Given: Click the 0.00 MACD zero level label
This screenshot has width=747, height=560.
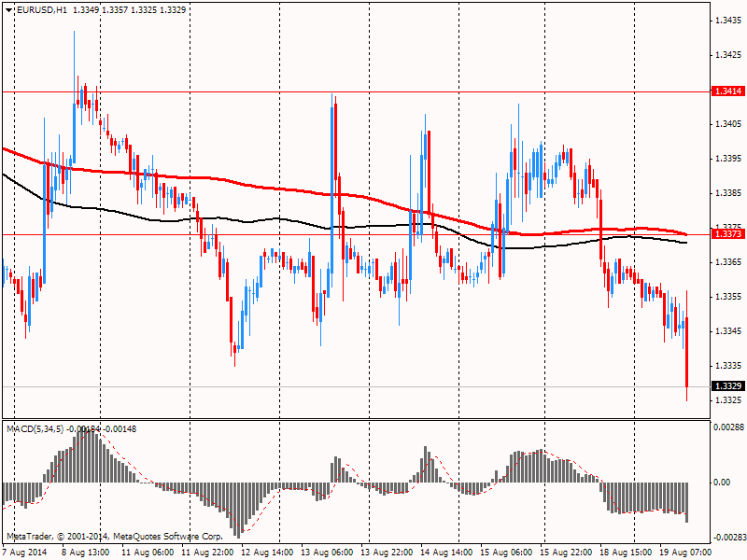Looking at the screenshot, I should (722, 483).
